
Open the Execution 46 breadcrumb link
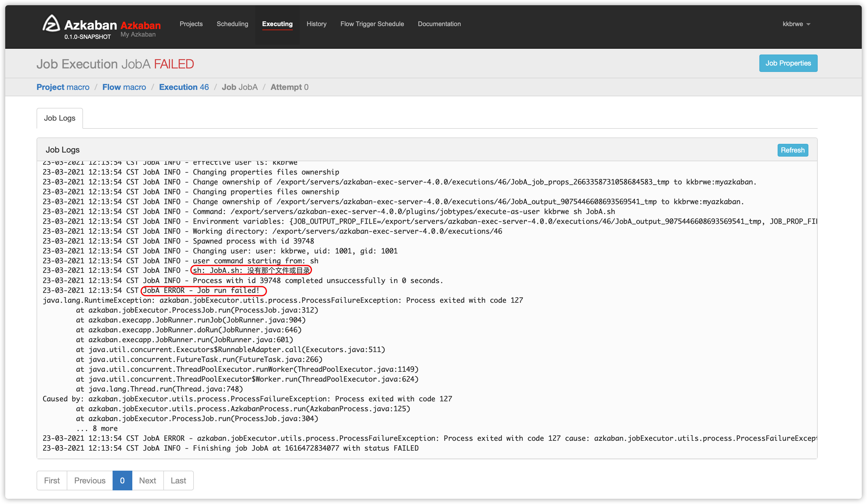click(x=184, y=87)
